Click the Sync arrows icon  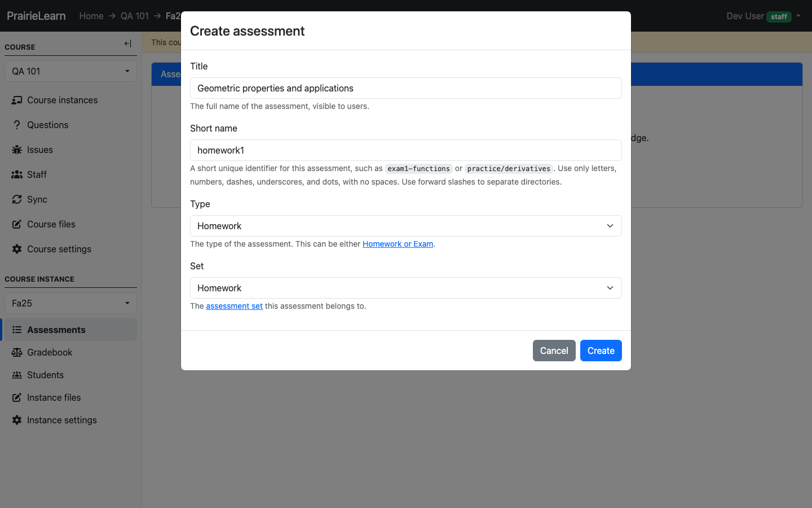point(17,199)
